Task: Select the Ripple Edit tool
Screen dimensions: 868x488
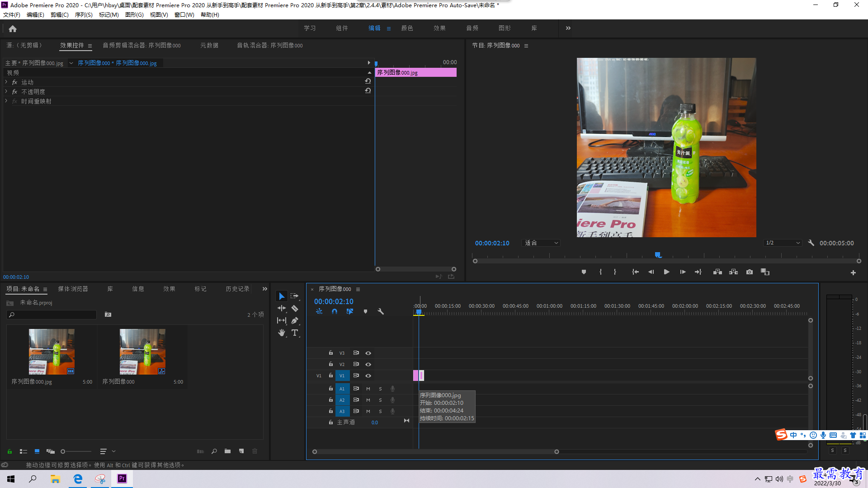Action: coord(282,308)
